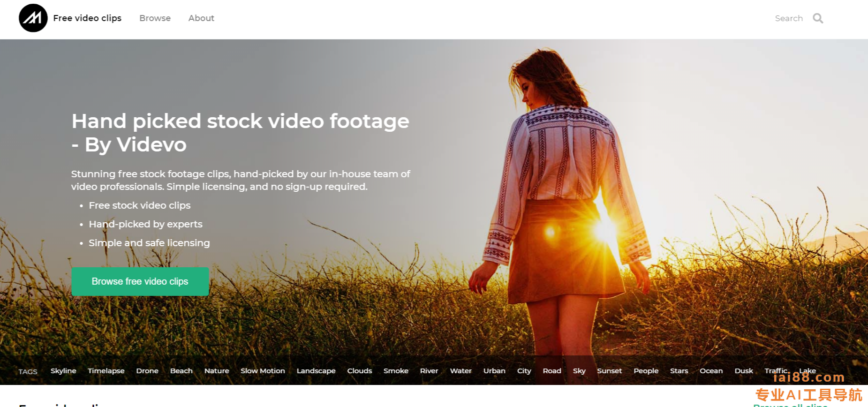Open the About menu item

pos(201,18)
